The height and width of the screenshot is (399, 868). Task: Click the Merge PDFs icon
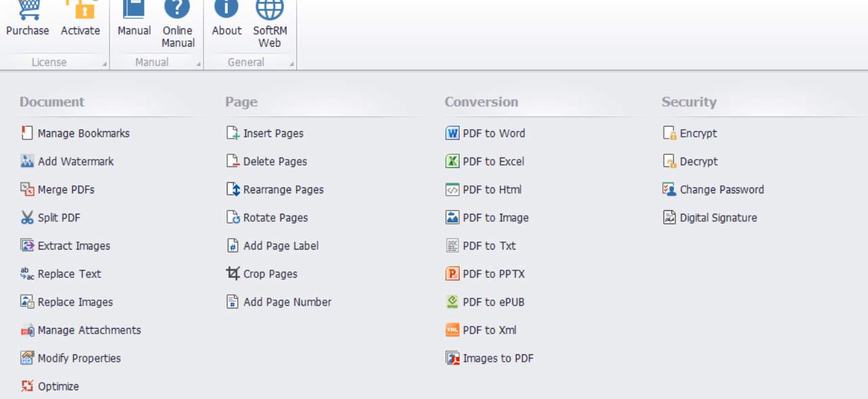point(27,189)
